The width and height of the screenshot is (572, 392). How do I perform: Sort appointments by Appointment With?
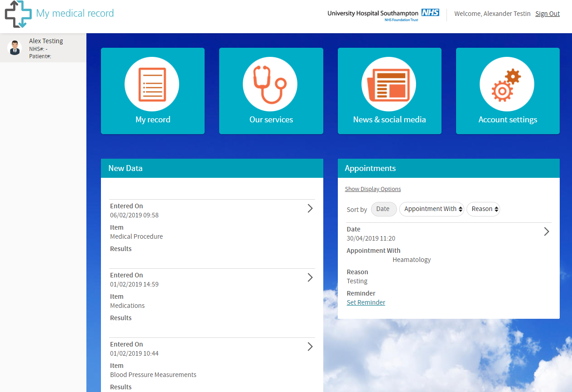432,209
